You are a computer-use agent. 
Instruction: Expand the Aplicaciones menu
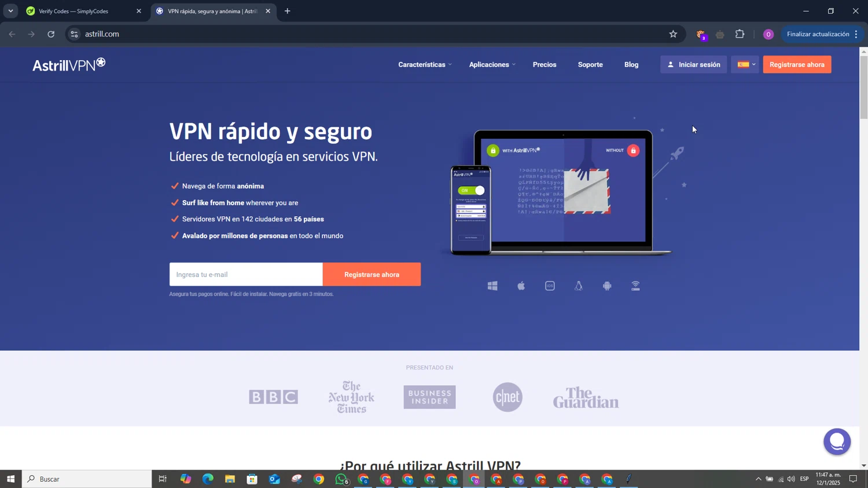click(x=492, y=65)
